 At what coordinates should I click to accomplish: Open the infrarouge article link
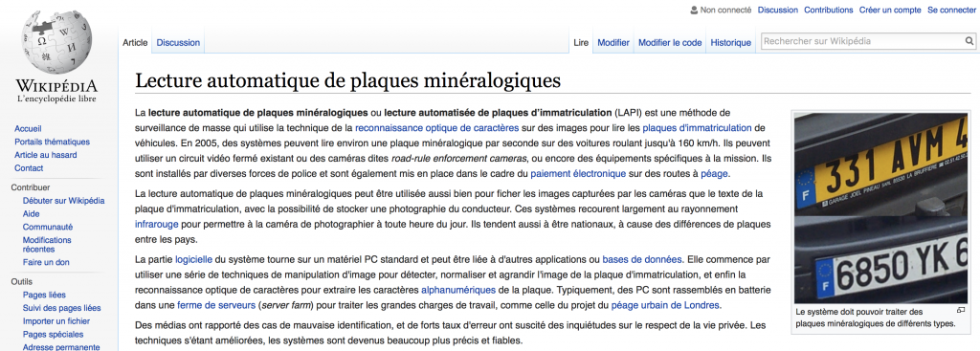coord(157,223)
